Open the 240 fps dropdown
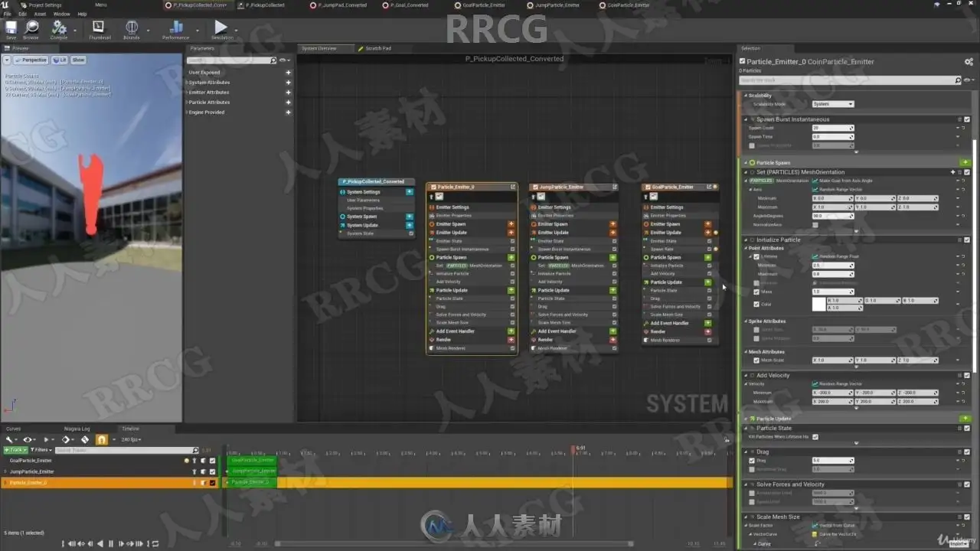This screenshot has width=980, height=551. [x=132, y=440]
